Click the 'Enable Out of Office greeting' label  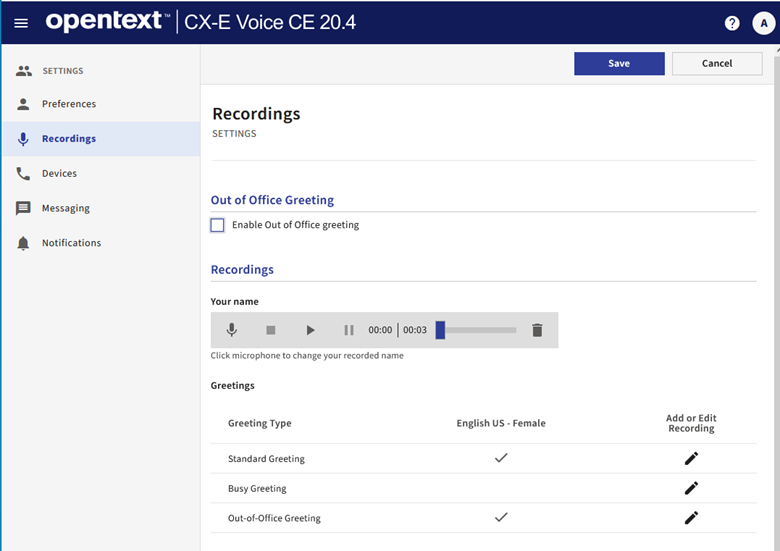click(x=295, y=225)
